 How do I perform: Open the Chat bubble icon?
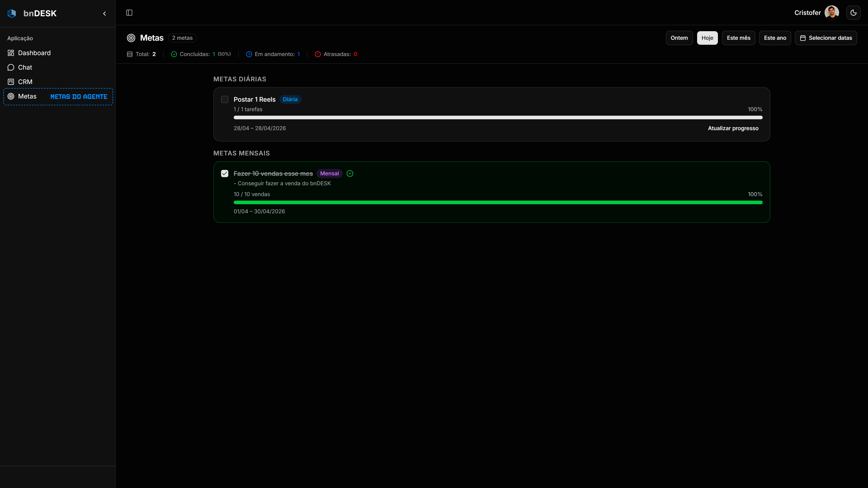11,67
